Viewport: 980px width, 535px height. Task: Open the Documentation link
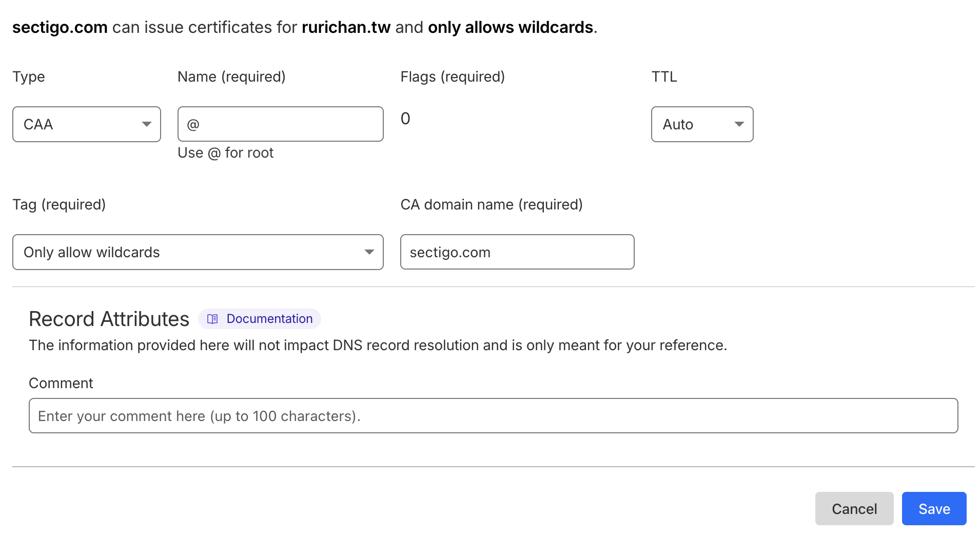pos(269,319)
